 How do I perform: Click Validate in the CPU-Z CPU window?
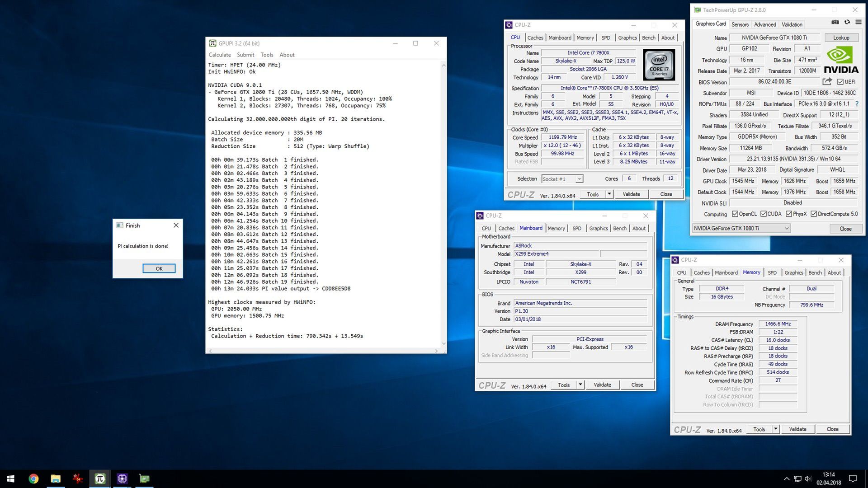pos(631,194)
